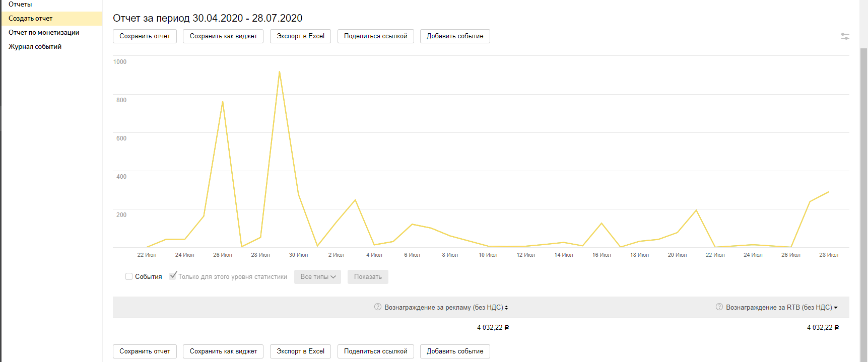The image size is (868, 362).
Task: Expand the Все типы dropdown
Action: (x=317, y=277)
